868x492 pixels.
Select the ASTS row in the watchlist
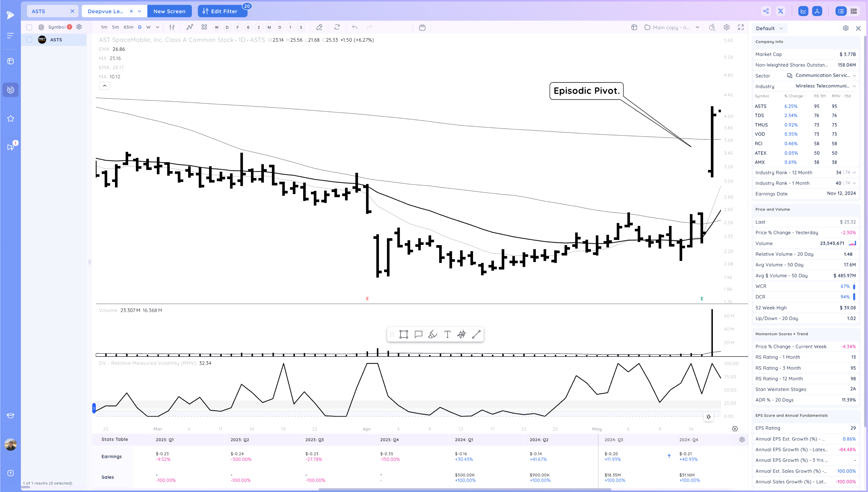54,40
